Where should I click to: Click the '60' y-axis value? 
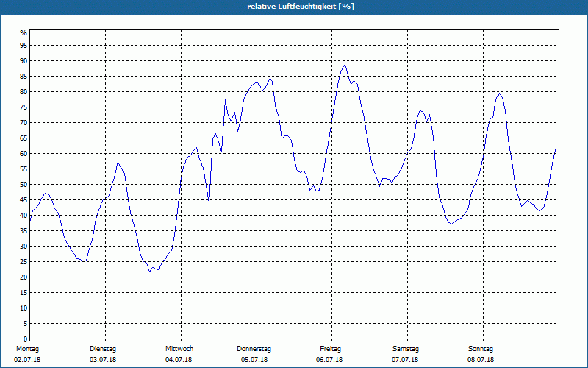(x=24, y=154)
